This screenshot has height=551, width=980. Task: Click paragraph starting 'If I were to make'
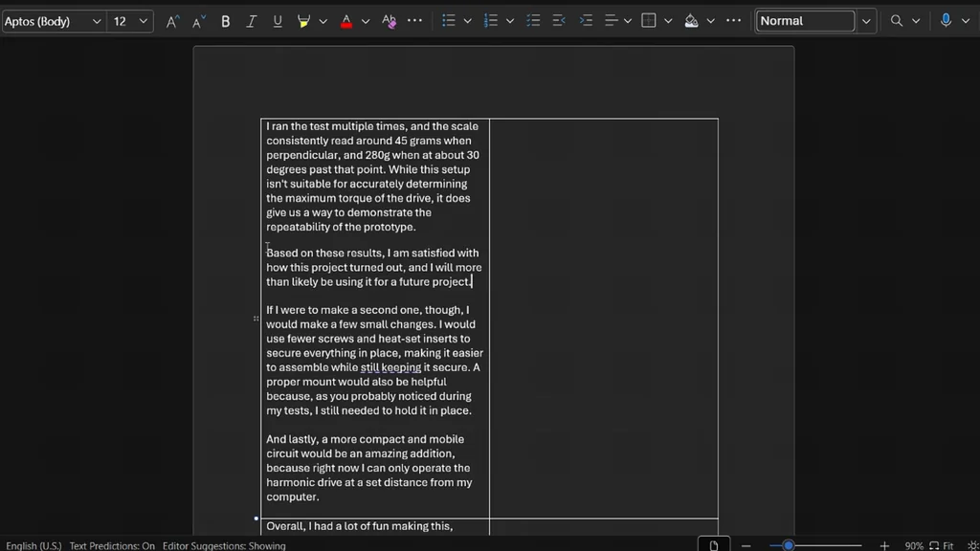[x=374, y=361]
